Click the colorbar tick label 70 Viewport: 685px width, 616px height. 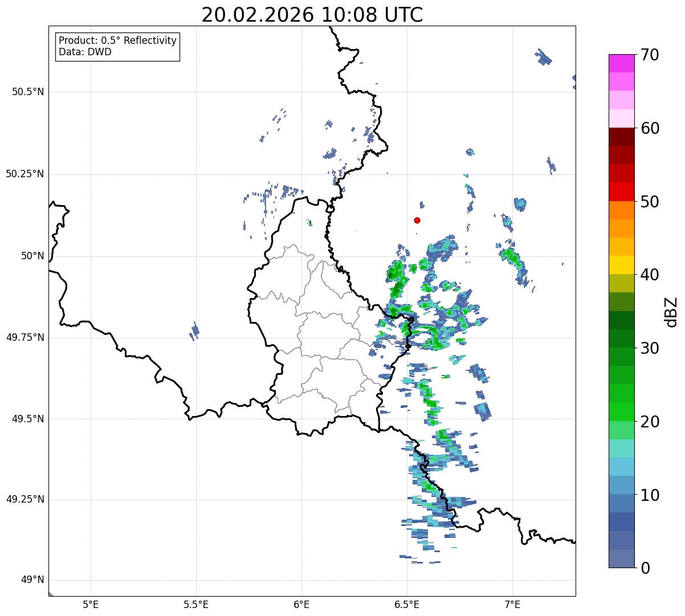click(650, 55)
